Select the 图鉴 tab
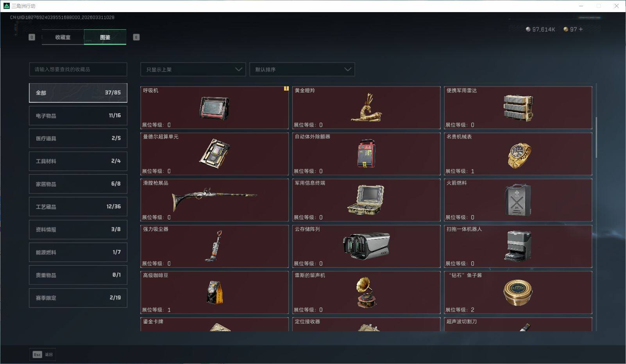 coord(105,37)
